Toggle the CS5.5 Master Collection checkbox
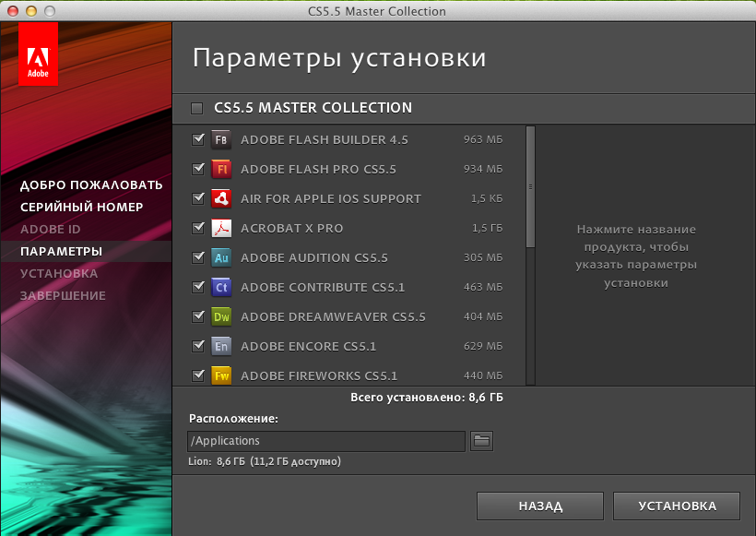The width and height of the screenshot is (756, 536). coord(196,108)
